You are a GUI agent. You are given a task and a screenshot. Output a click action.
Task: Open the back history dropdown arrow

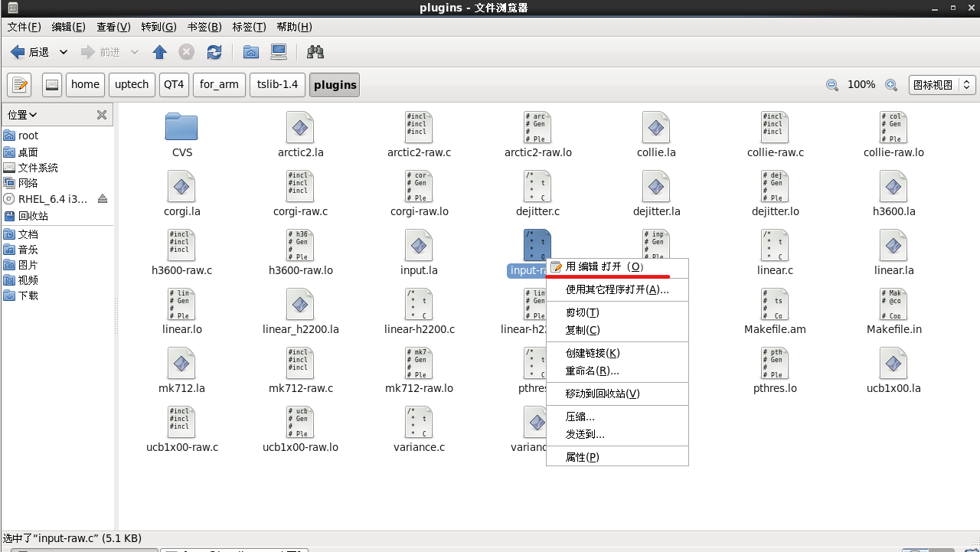pos(64,52)
